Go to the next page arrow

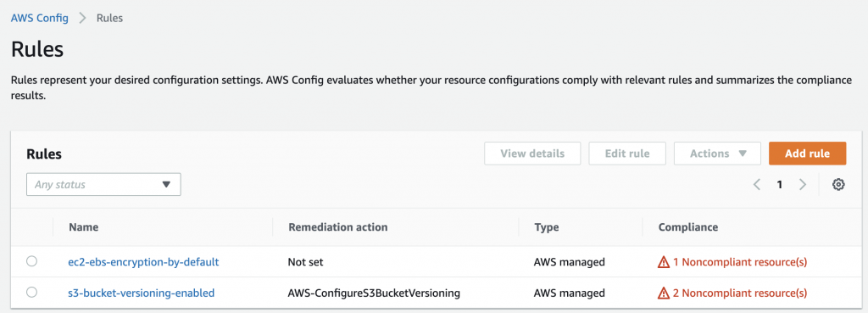[x=803, y=185]
